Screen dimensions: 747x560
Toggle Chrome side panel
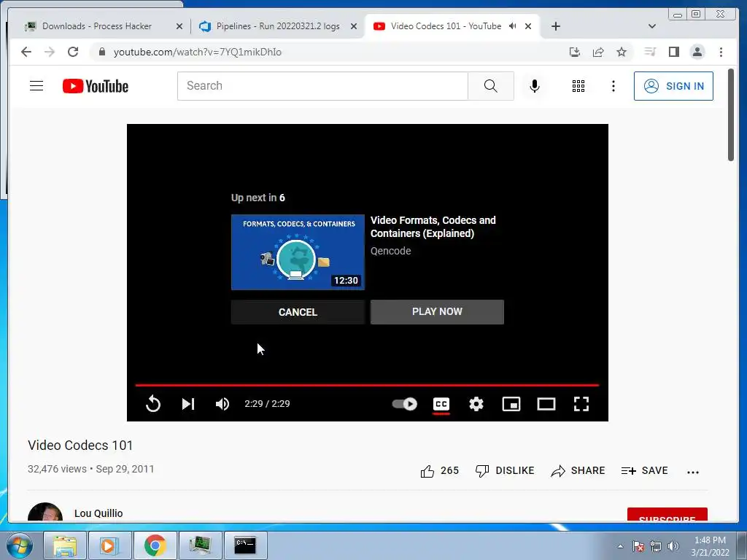tap(673, 52)
